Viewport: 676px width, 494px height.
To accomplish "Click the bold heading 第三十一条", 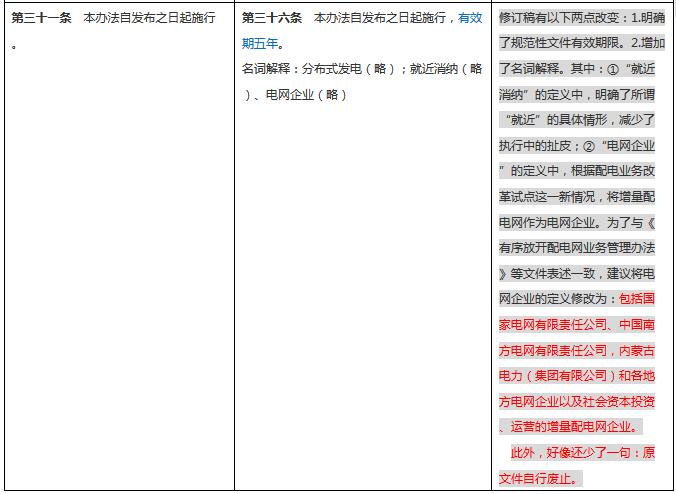I will (x=43, y=19).
